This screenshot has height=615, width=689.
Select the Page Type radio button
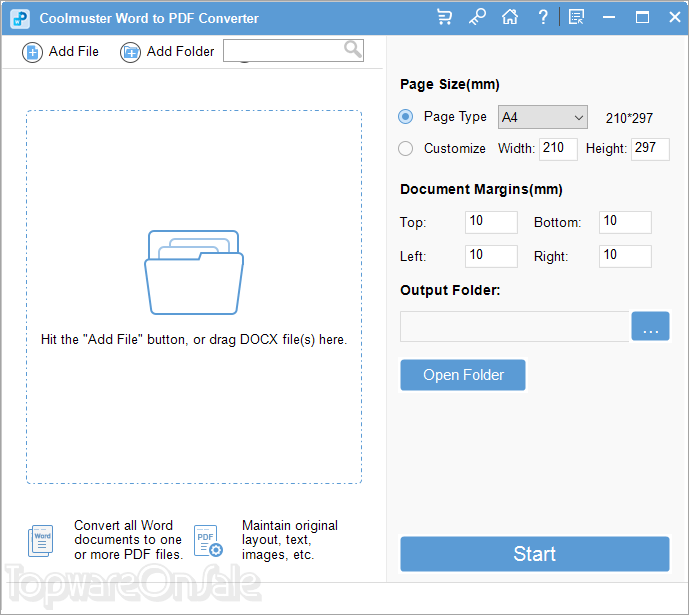tap(406, 117)
